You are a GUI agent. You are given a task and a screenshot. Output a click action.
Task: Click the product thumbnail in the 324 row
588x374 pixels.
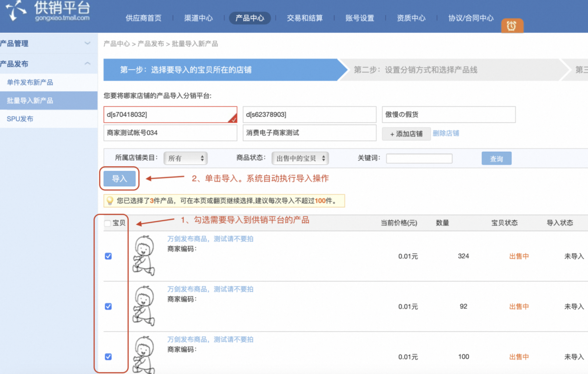click(x=144, y=256)
